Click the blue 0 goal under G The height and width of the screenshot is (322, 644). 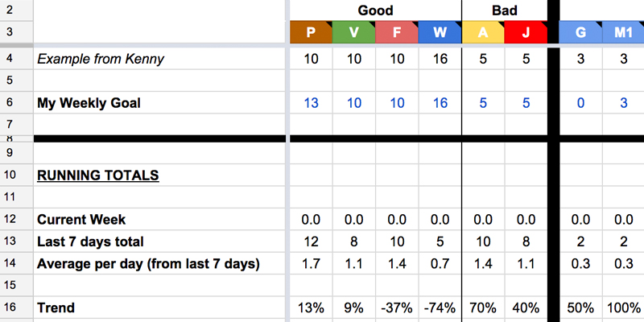(x=580, y=102)
